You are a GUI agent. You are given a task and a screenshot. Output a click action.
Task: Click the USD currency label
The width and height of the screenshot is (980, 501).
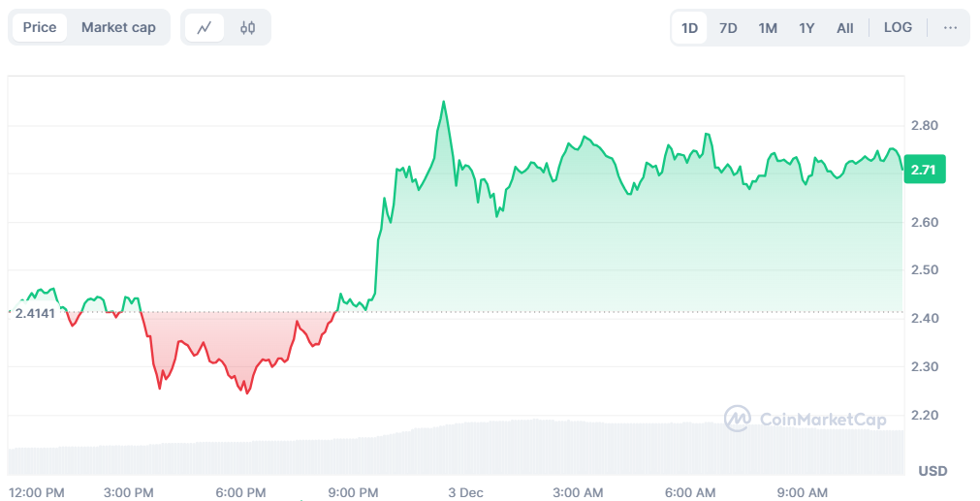[x=933, y=471]
